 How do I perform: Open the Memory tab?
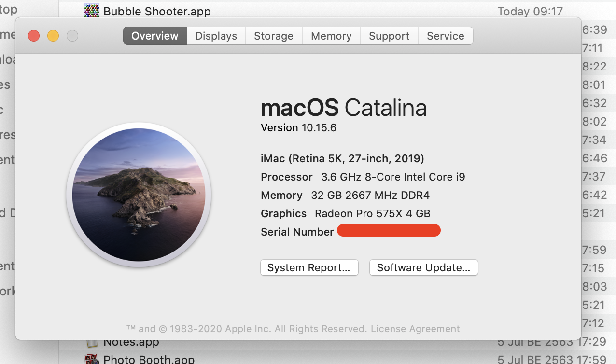(x=331, y=36)
